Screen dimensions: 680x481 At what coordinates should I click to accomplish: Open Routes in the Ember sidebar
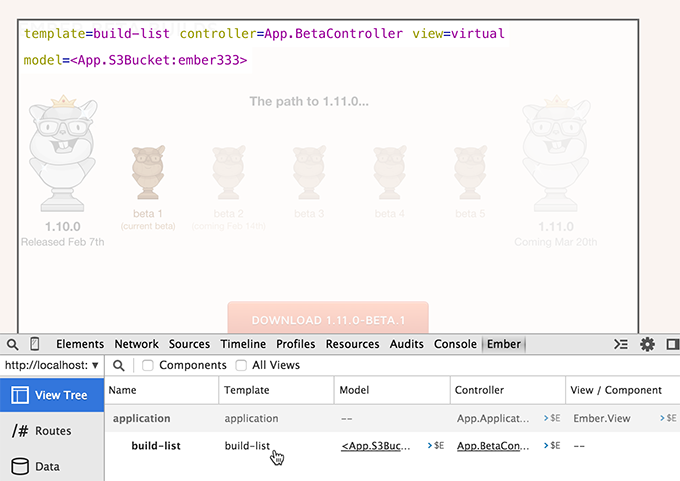tap(52, 431)
